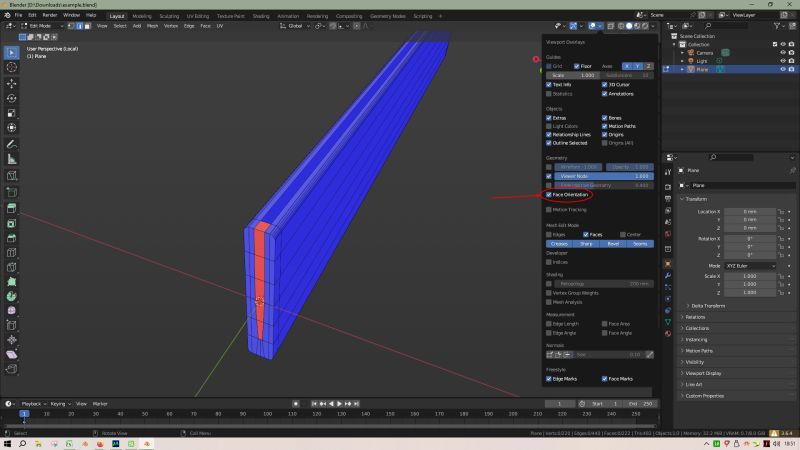Expand the Camera item in outliner
Screen dimensions: 800x450
click(x=683, y=53)
